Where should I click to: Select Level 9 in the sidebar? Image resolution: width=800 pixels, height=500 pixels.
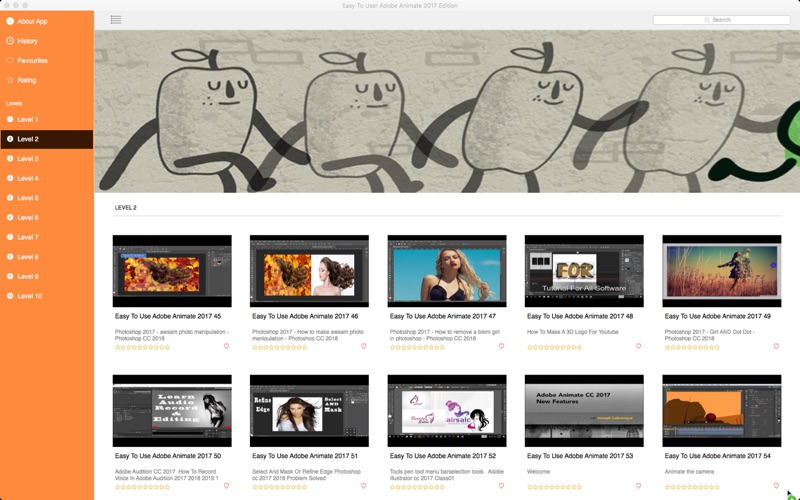(x=46, y=277)
